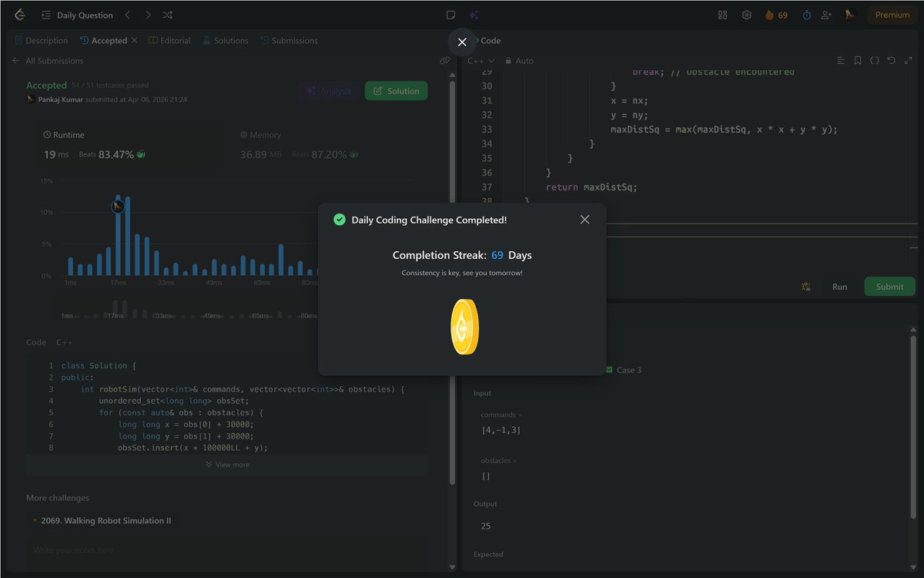This screenshot has width=924, height=578.
Task: Open the profile avatar menu
Action: (850, 15)
